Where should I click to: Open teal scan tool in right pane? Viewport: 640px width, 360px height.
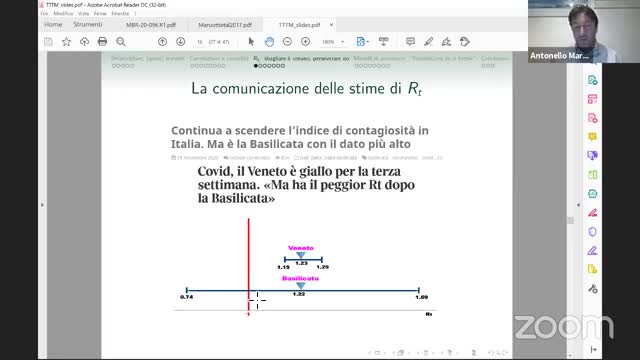[x=592, y=193]
